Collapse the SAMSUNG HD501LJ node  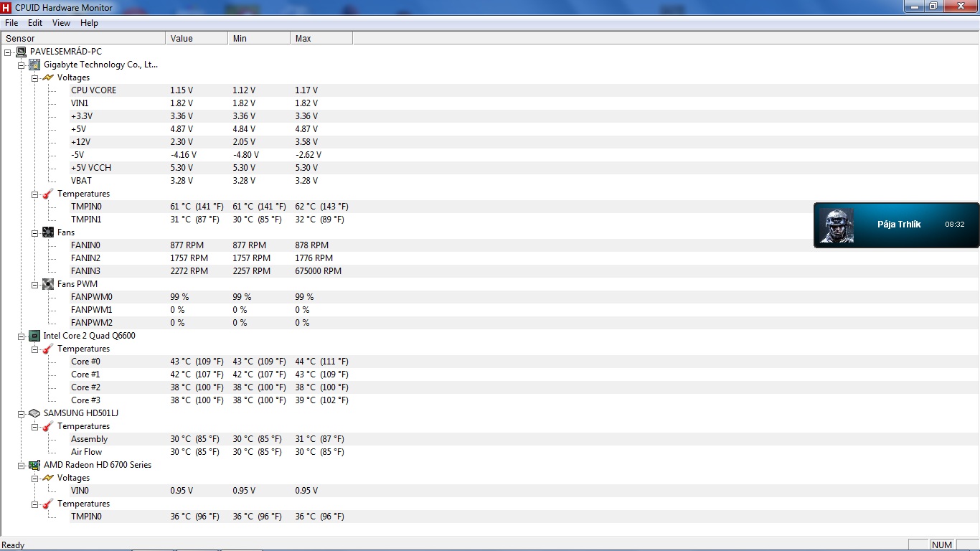point(22,413)
